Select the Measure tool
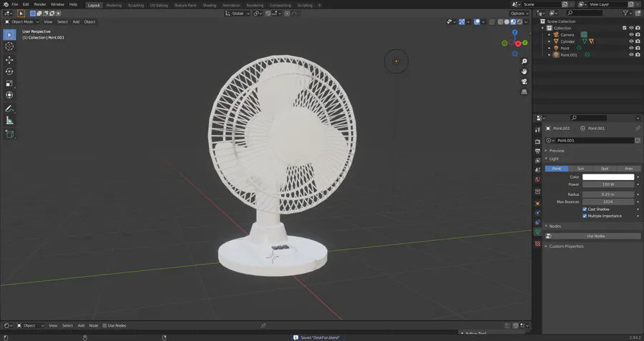The height and width of the screenshot is (341, 644). [x=9, y=120]
